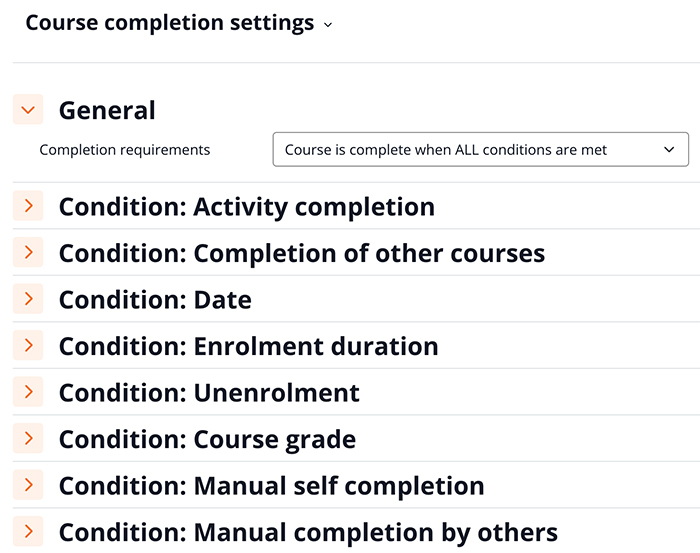
Task: Select the 'Condition: Enrolment duration' heading text
Action: (248, 347)
